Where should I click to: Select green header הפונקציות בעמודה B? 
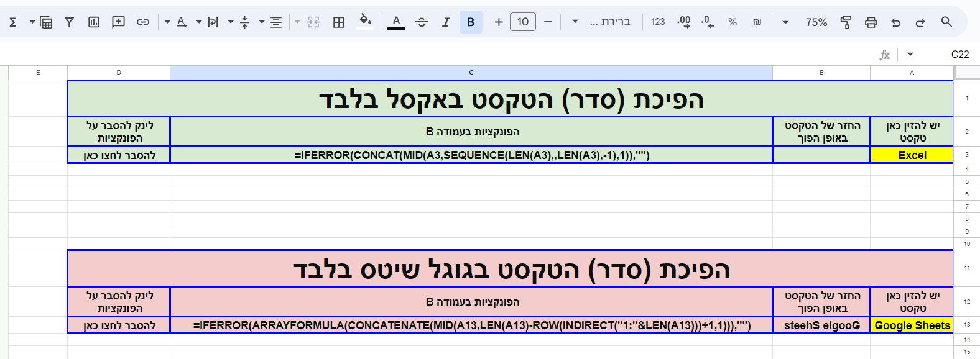[x=471, y=132]
